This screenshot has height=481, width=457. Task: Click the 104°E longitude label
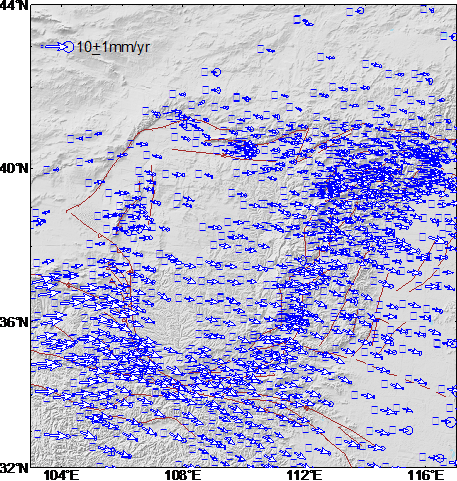click(62, 475)
